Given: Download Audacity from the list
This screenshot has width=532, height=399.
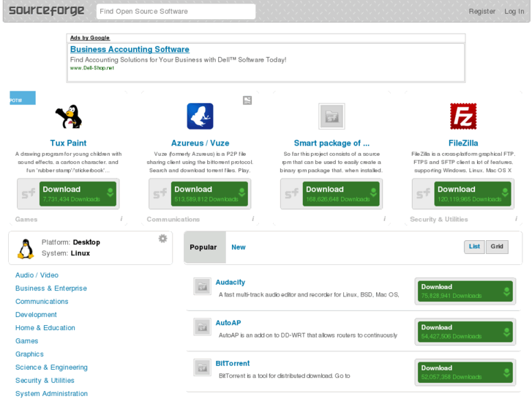Looking at the screenshot, I should coord(465,291).
